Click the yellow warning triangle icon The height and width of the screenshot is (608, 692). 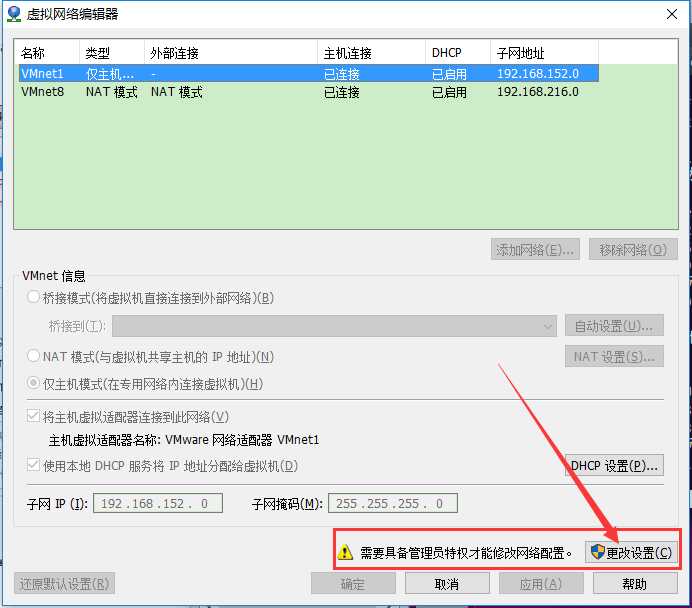(345, 552)
